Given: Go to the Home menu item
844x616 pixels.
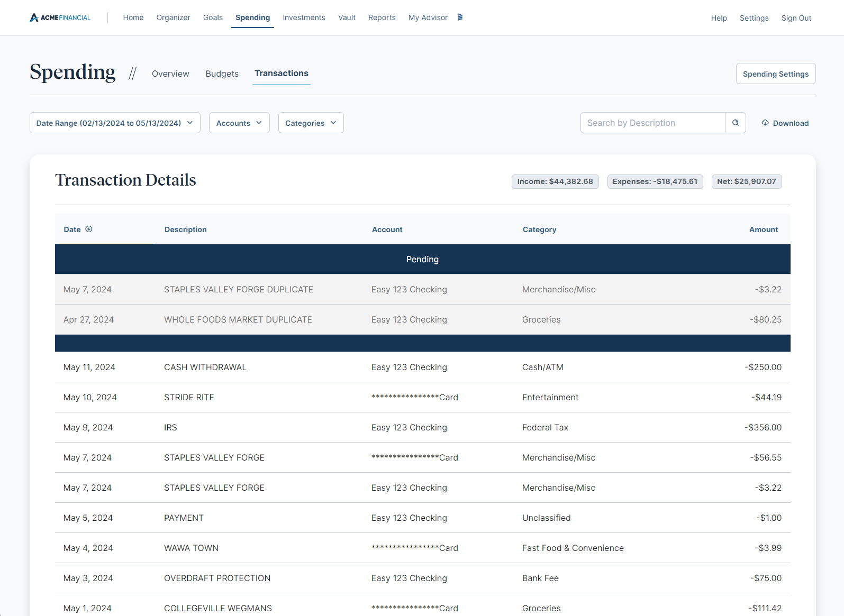Looking at the screenshot, I should [x=133, y=17].
